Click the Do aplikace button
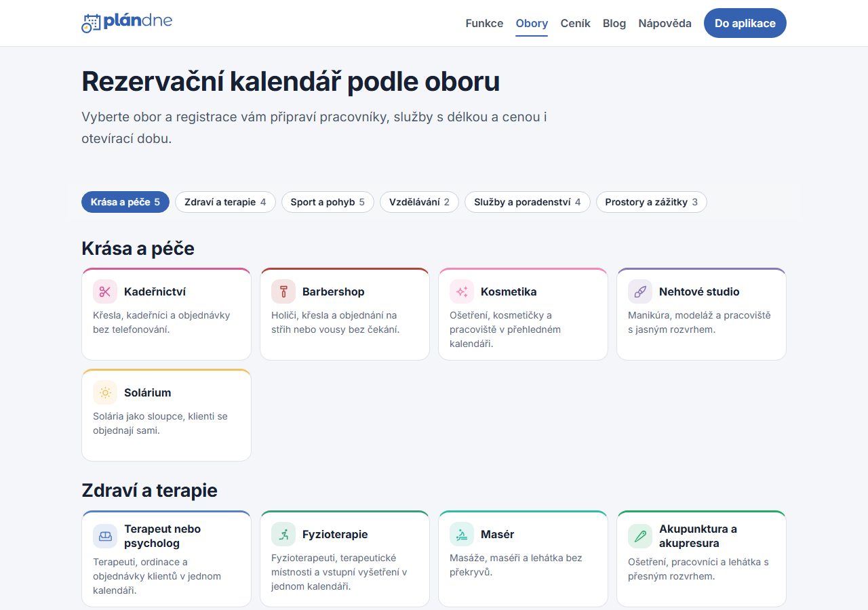This screenshot has width=868, height=610. [x=745, y=23]
